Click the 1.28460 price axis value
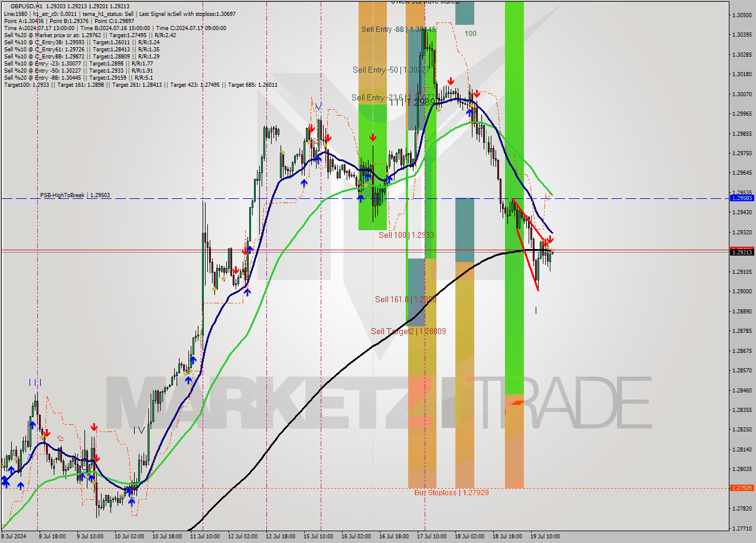This screenshot has height=543, width=756. [742, 390]
